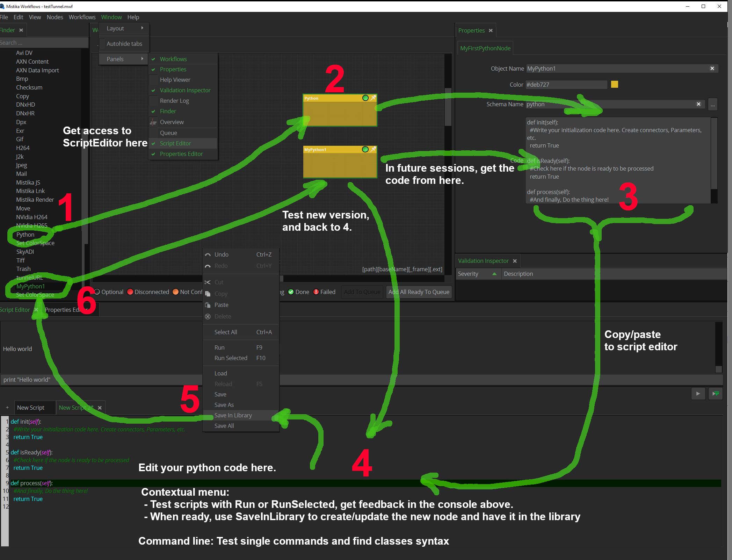732x560 pixels.
Task: Enable the Queue panel
Action: (183, 133)
